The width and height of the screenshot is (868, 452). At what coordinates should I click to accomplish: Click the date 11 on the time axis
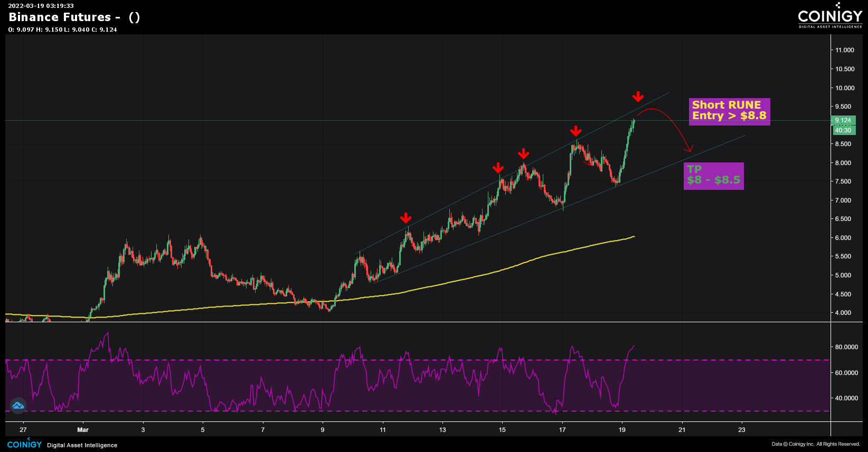tap(383, 430)
